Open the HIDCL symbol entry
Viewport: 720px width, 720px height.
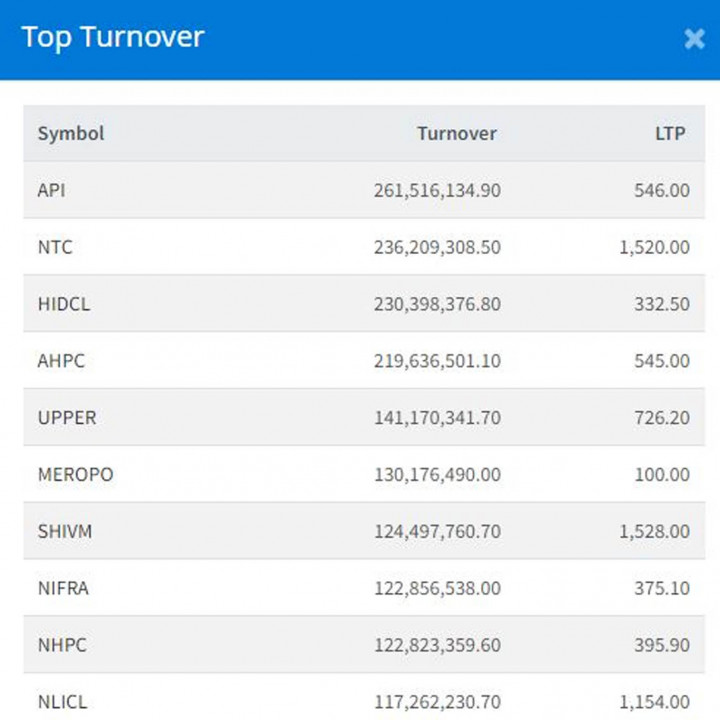63,304
